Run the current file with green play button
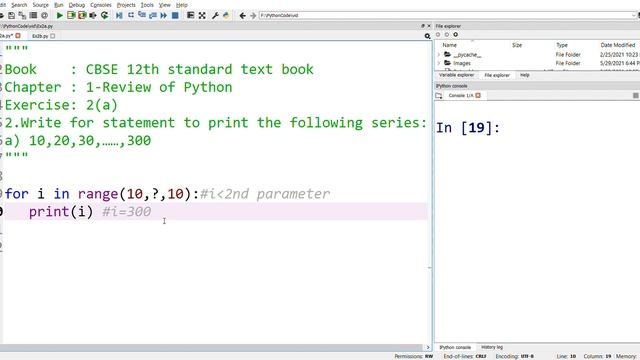The image size is (640, 360). 60,15
